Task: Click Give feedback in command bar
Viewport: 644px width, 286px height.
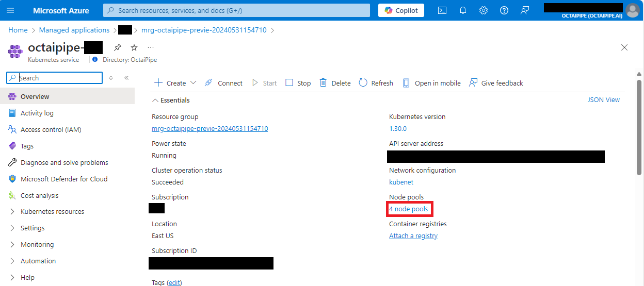Action: click(x=496, y=83)
